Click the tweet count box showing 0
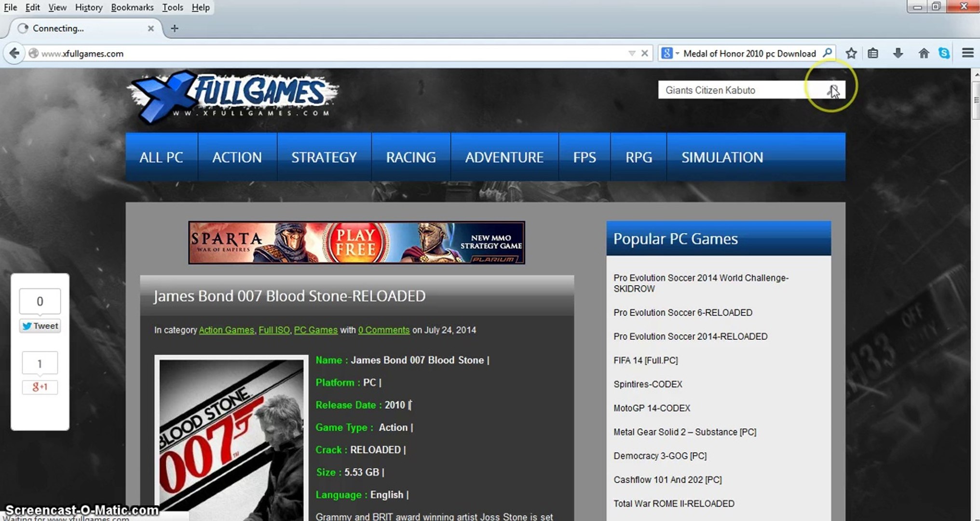Image resolution: width=980 pixels, height=521 pixels. tap(40, 302)
